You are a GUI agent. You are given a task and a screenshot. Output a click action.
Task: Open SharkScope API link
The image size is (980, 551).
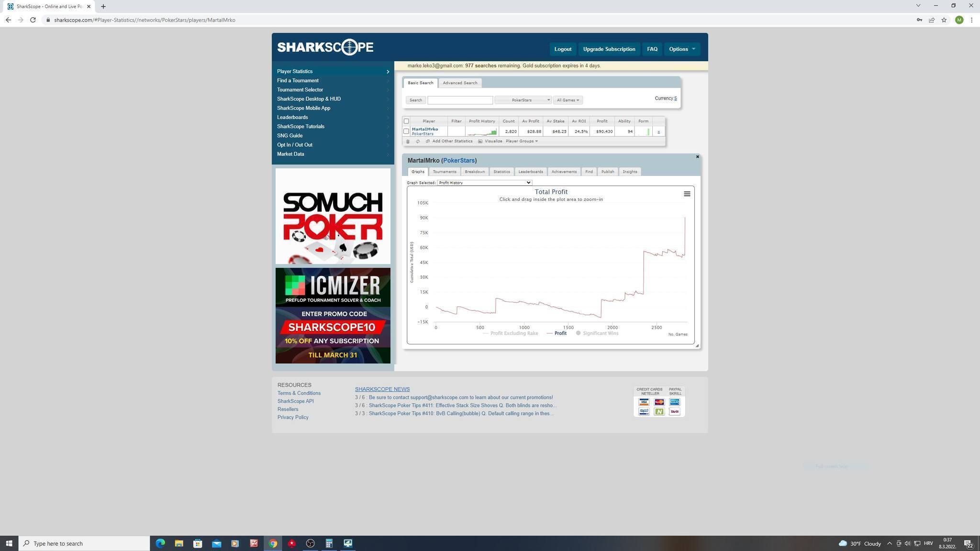[x=296, y=401]
